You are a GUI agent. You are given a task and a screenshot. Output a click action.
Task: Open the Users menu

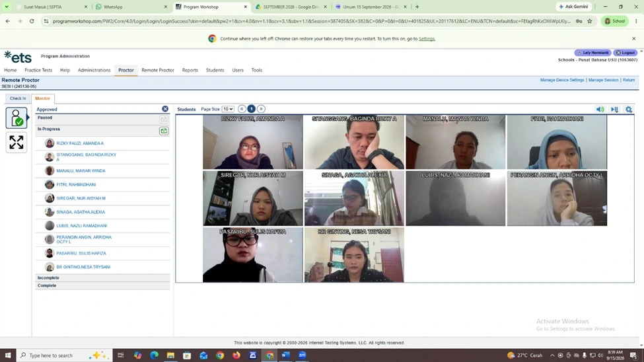tap(238, 70)
